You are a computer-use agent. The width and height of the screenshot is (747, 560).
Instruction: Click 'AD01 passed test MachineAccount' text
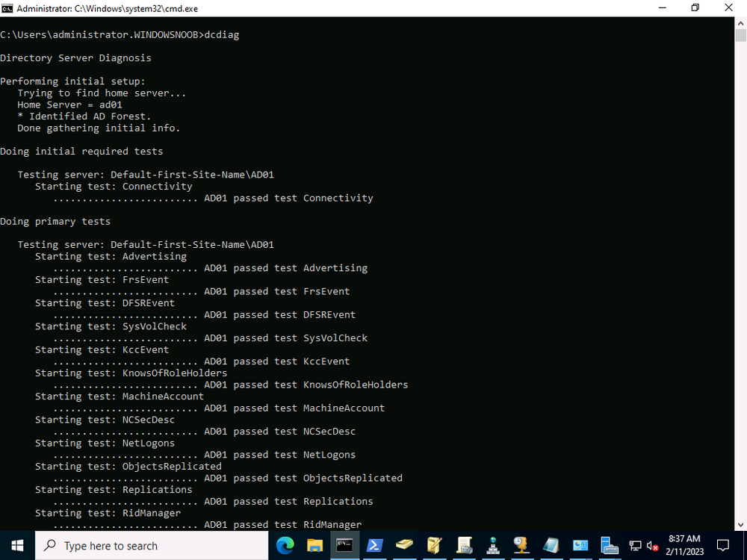click(294, 408)
